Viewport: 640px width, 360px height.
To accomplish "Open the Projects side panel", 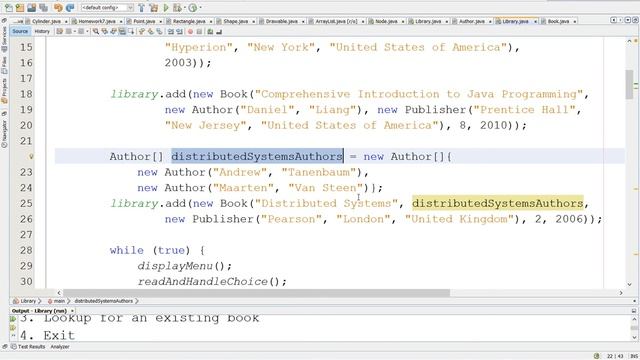I will 4,91.
